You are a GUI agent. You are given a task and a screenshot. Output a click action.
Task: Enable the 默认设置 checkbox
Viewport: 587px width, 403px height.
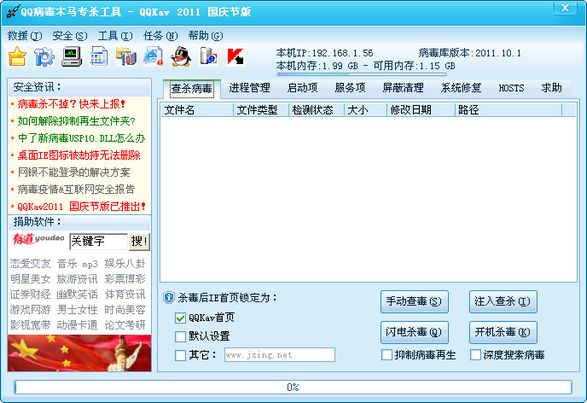(180, 336)
